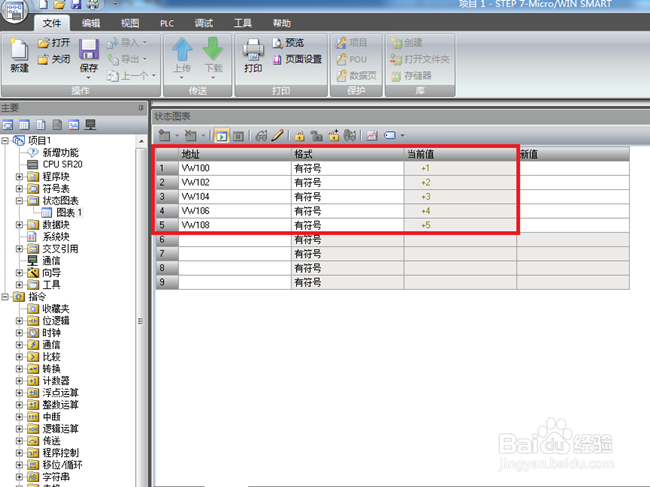Switch to the 文件 ribbon tab
650x487 pixels.
pyautogui.click(x=52, y=23)
